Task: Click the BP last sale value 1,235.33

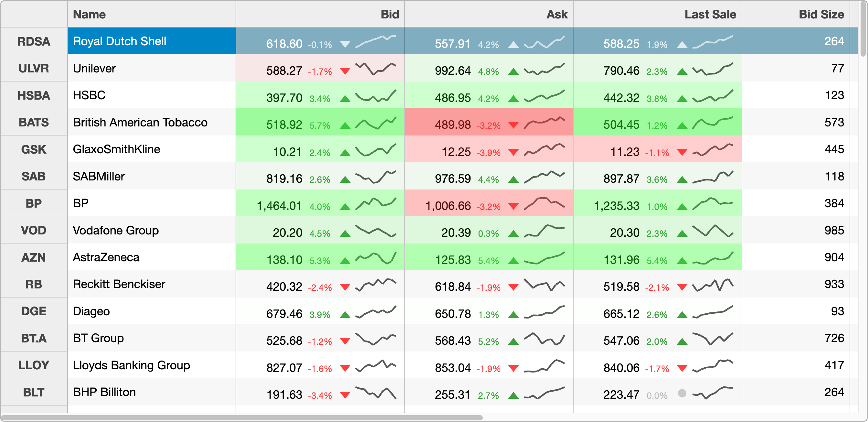Action: 616,206
